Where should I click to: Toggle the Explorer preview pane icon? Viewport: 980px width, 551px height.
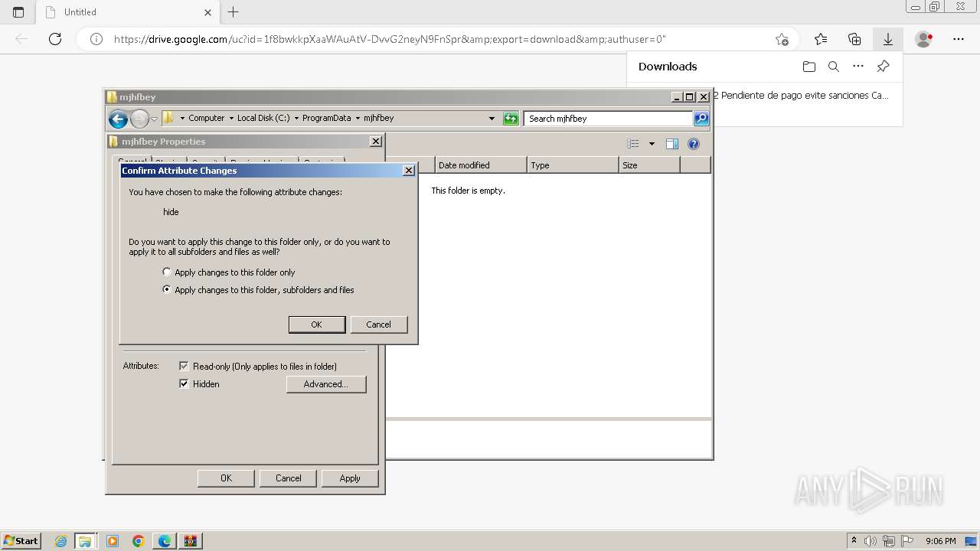(672, 144)
